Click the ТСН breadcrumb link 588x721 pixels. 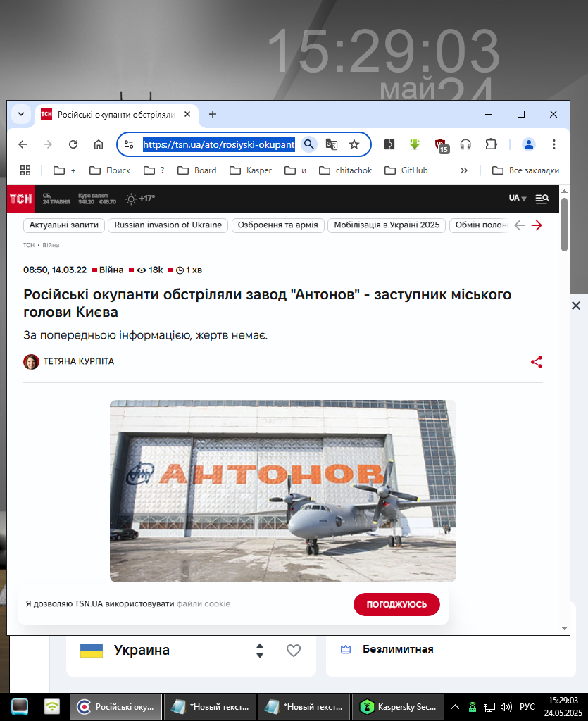point(29,245)
